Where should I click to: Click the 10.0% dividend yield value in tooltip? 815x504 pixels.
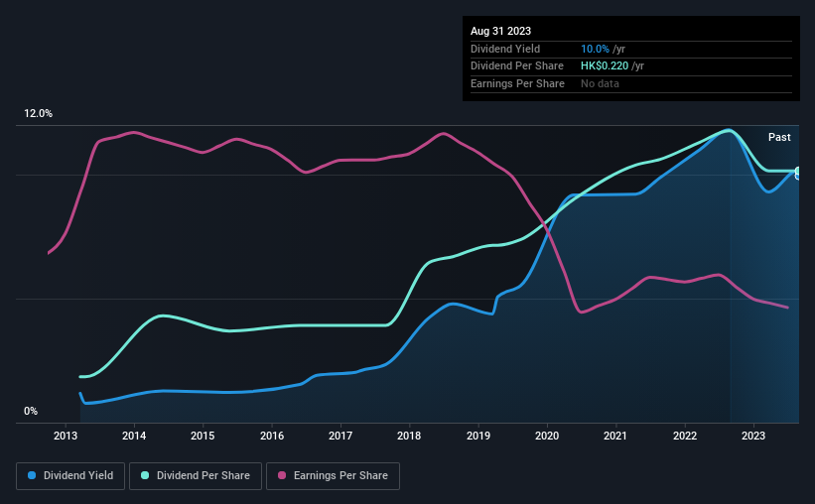595,49
